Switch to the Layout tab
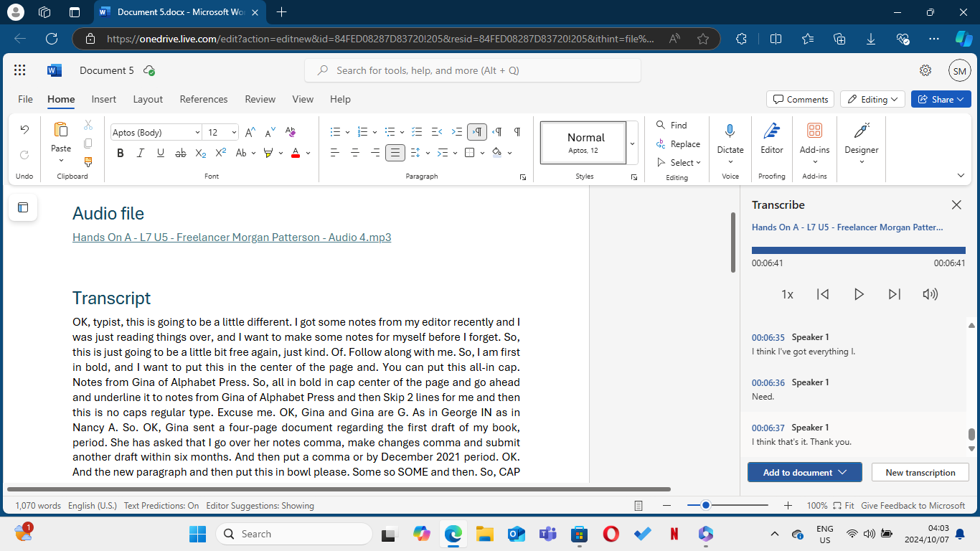 [x=148, y=99]
